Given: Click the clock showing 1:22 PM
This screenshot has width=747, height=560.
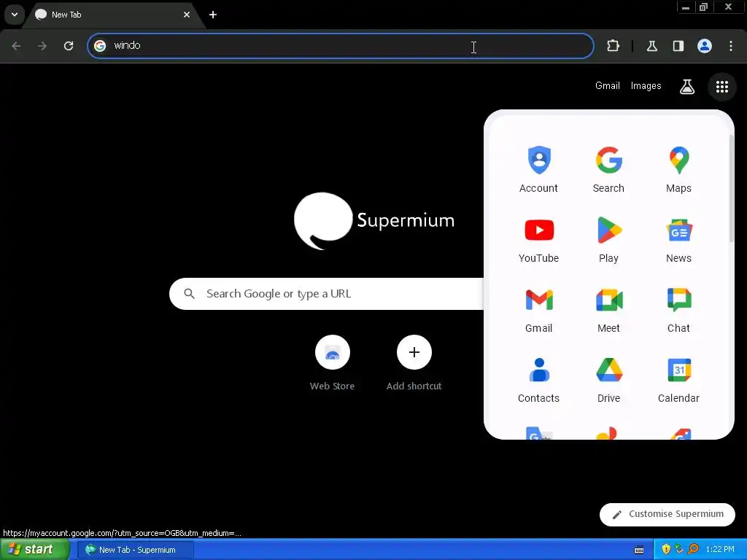Looking at the screenshot, I should [720, 550].
